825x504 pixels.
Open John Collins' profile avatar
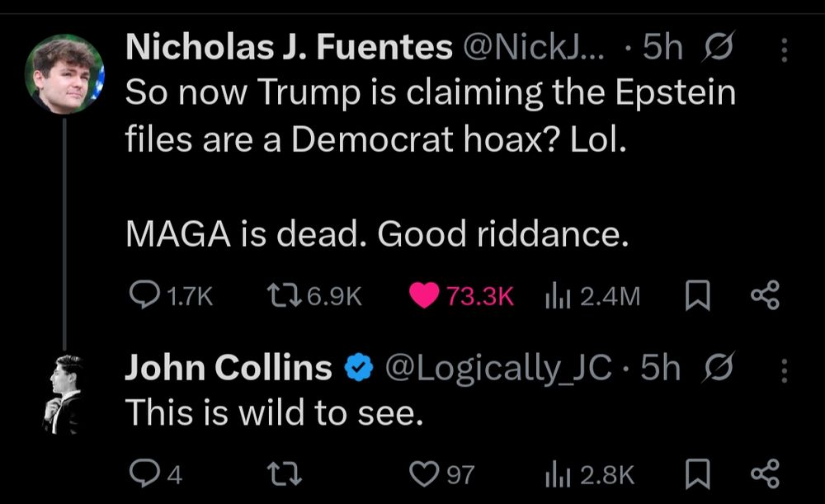pos(63,393)
